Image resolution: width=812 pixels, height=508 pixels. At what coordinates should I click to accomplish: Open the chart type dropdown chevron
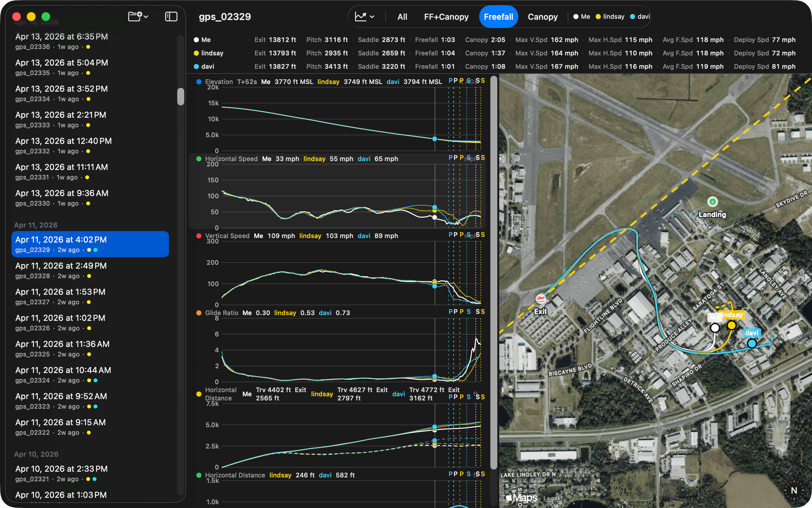372,17
